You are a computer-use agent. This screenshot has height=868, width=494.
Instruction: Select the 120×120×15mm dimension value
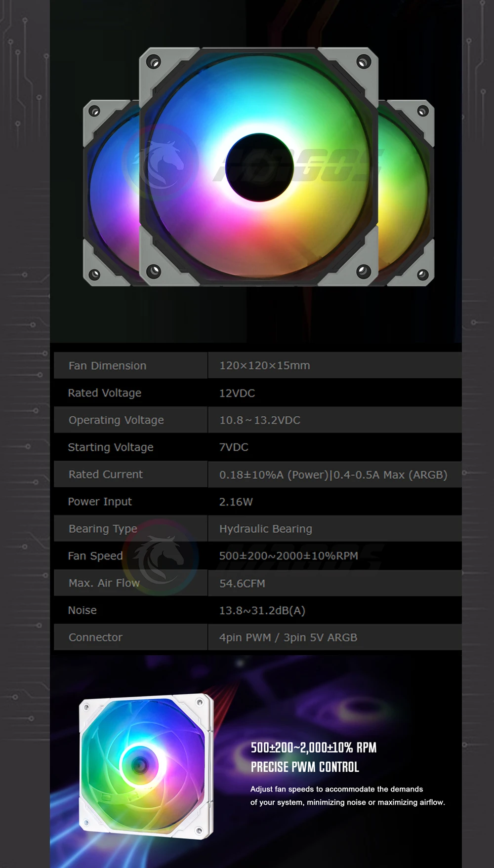264,366
